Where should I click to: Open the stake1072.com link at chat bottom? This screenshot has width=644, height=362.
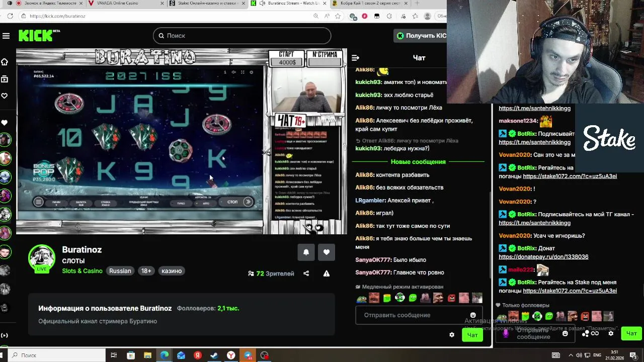click(570, 291)
